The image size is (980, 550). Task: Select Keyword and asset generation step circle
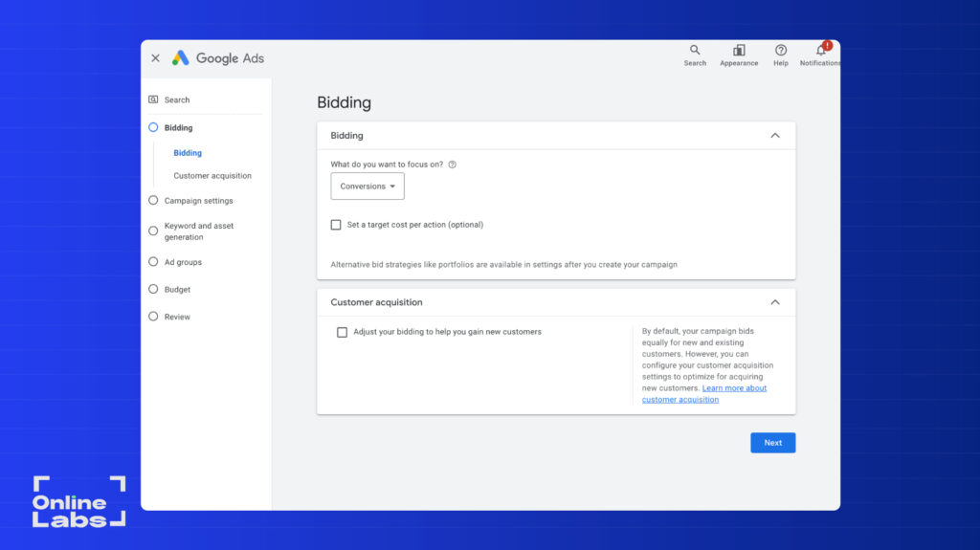[x=153, y=231]
